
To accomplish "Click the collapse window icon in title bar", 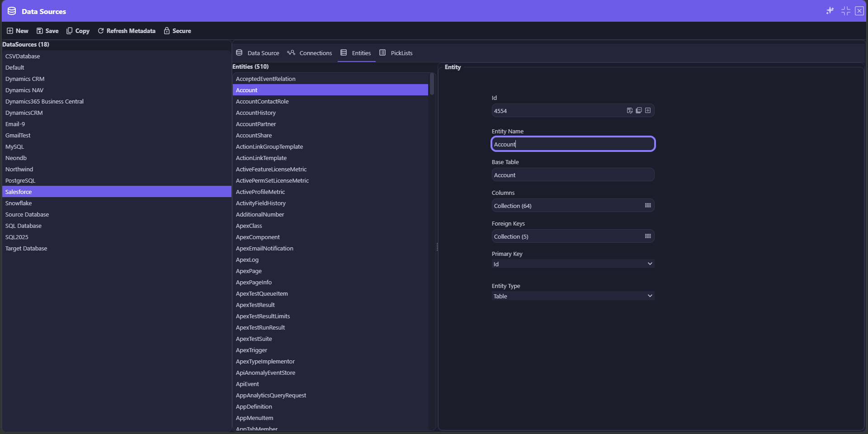I will [845, 11].
